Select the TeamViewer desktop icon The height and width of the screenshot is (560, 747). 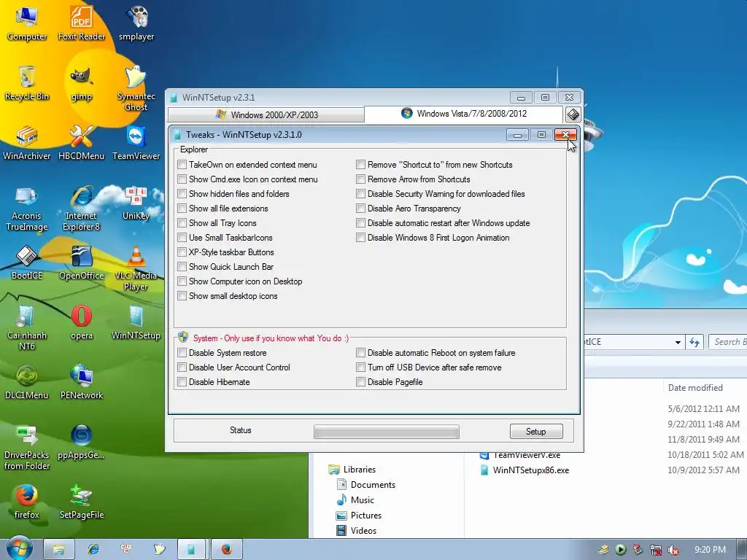tap(136, 143)
